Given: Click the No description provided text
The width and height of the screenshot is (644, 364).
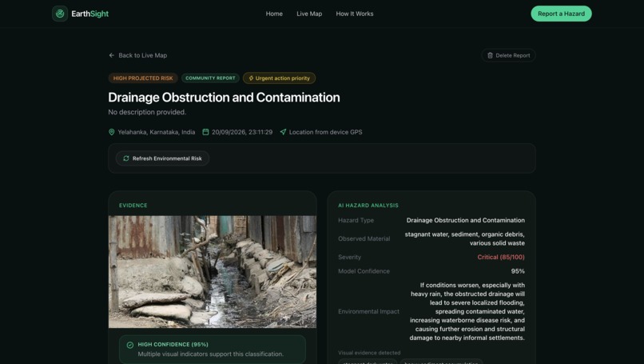Looking at the screenshot, I should pyautogui.click(x=147, y=112).
